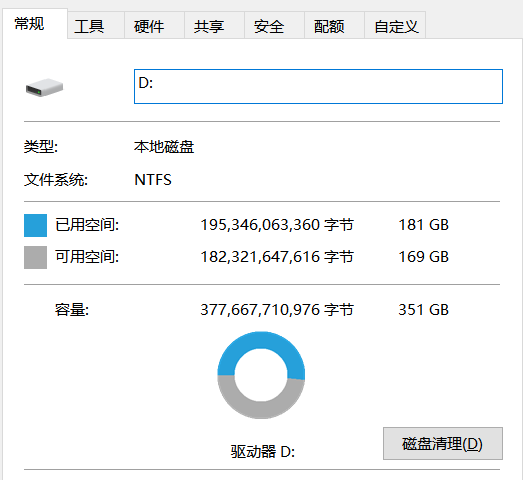The image size is (523, 480).
Task: Switch to the 共享 tab
Action: [x=214, y=26]
